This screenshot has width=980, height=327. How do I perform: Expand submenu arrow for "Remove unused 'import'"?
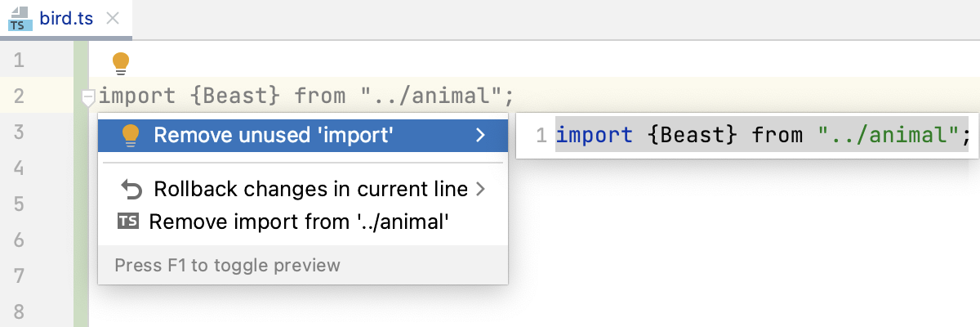[481, 136]
